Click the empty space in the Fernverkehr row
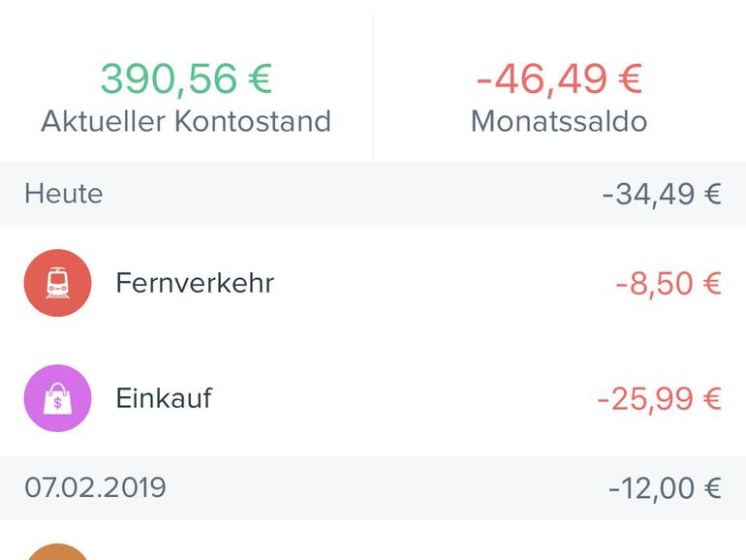Image resolution: width=746 pixels, height=560 pixels. coord(436,283)
